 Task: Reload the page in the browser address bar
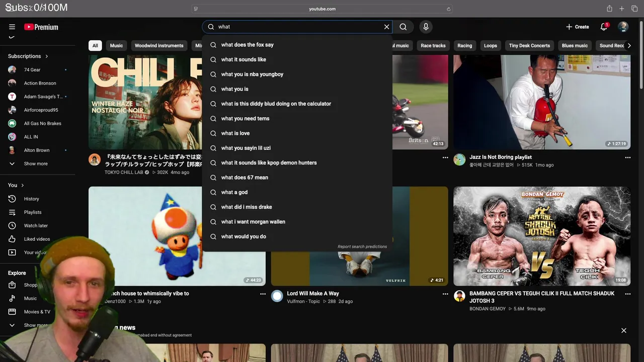[x=448, y=9]
